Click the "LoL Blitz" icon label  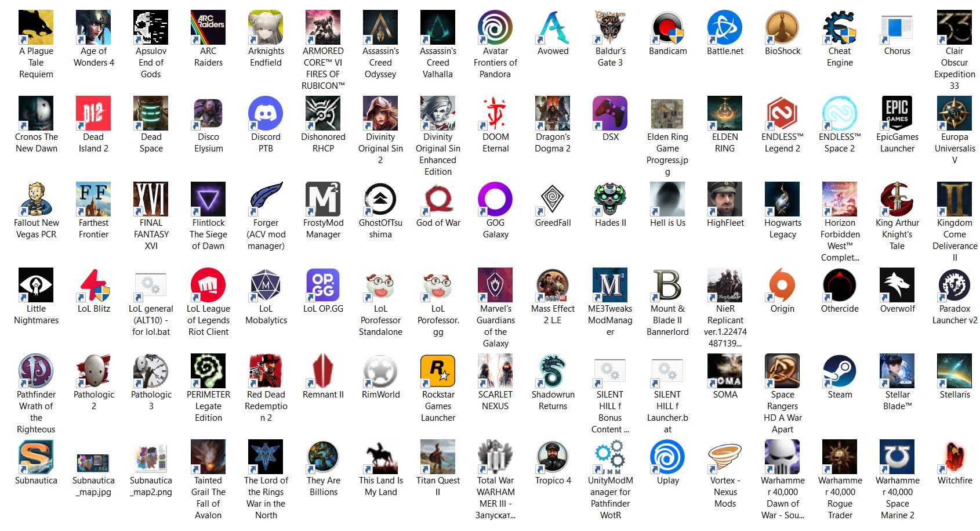point(93,309)
